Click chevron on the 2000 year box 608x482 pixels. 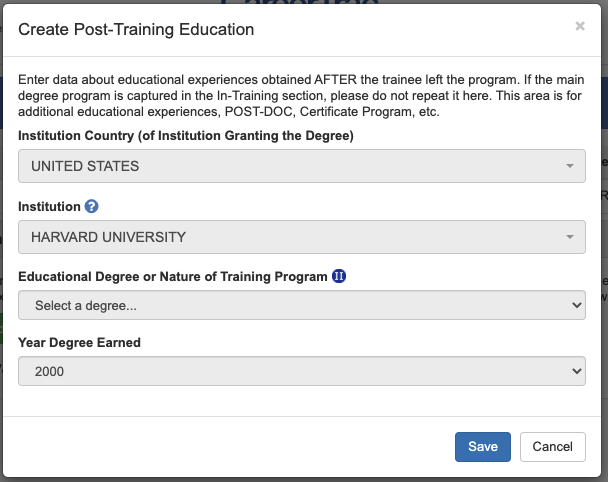click(575, 371)
